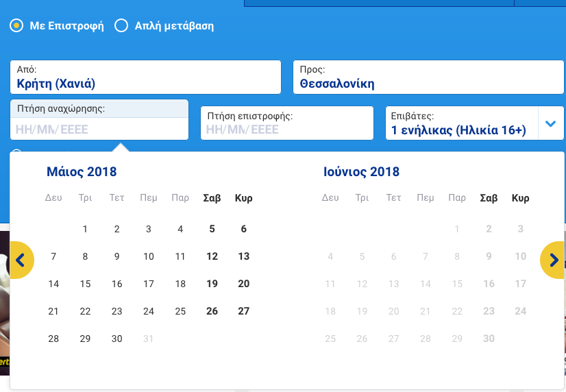This screenshot has height=392, width=566.
Task: Focus the Πτήση επιστροφής date field
Action: [287, 123]
